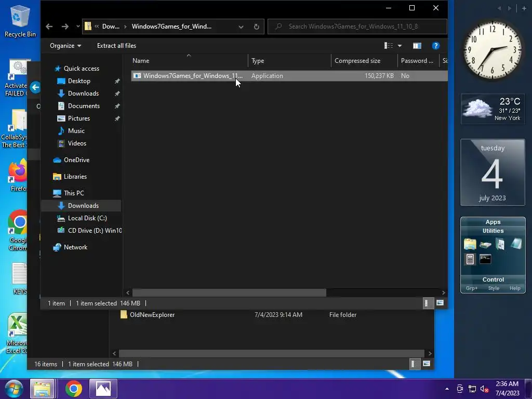Sort by the Password column header
This screenshot has width=532, height=399.
[x=418, y=61]
